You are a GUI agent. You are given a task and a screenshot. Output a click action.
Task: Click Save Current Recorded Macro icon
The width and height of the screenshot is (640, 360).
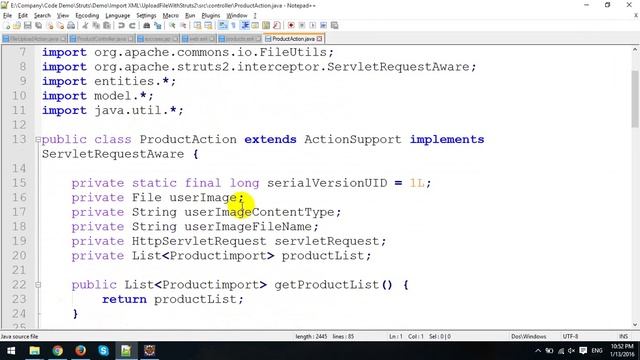click(x=334, y=25)
